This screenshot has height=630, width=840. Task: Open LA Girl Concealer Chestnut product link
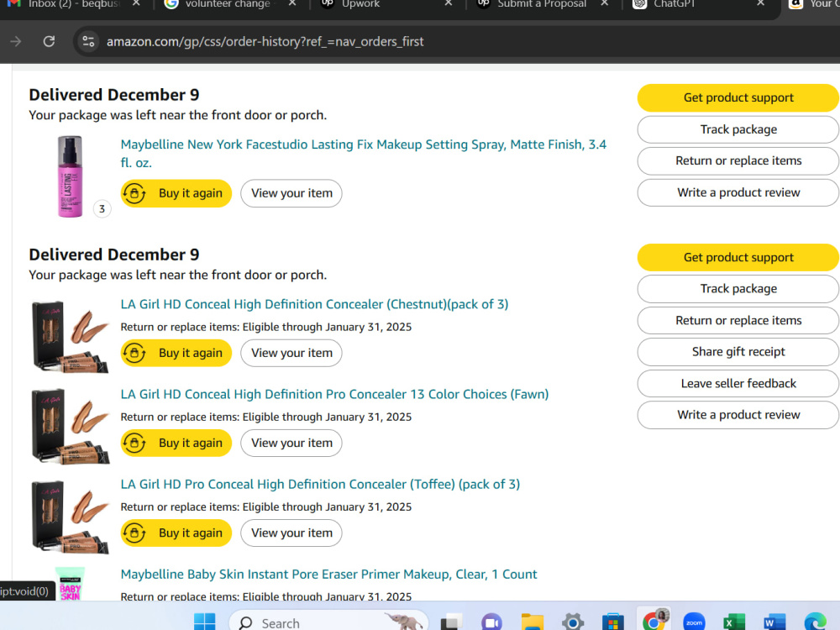[x=314, y=304]
